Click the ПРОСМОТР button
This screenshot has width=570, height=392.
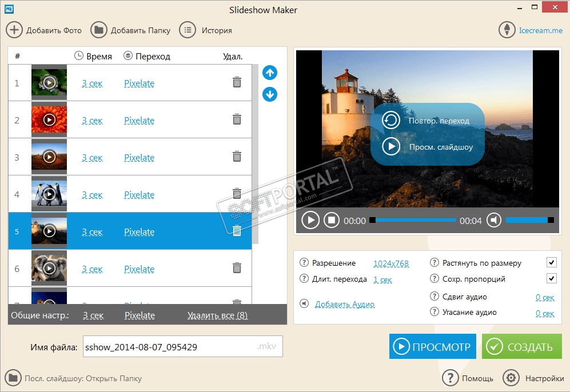point(433,346)
